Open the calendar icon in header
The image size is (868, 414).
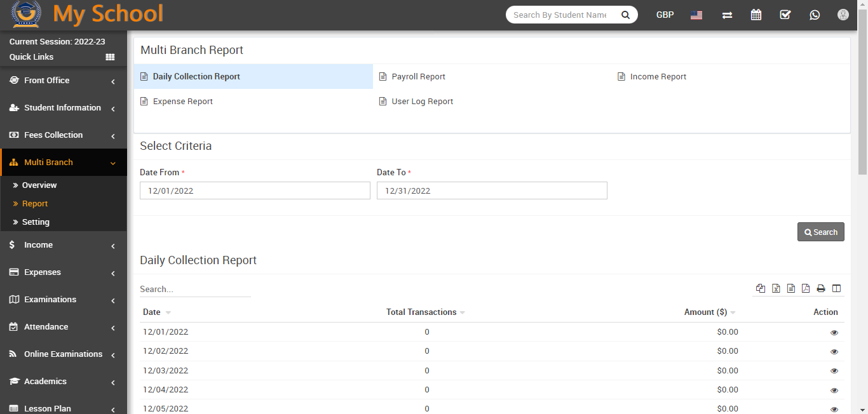[756, 15]
